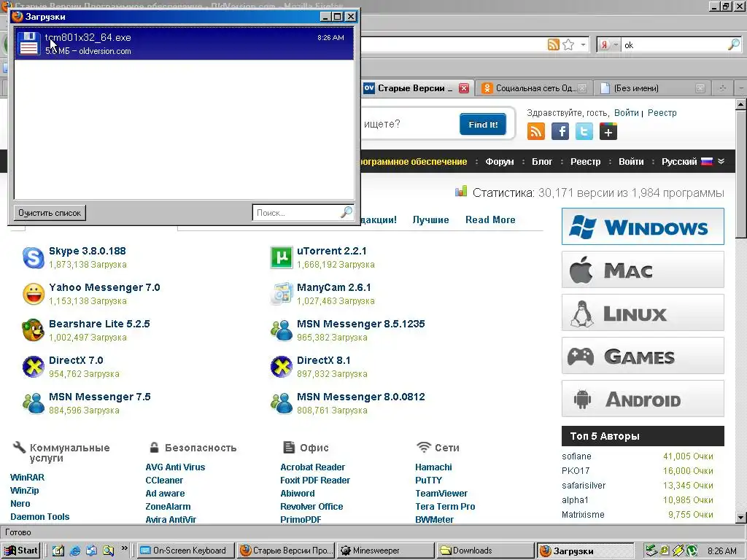Click the search magnifier in Downloads window
The height and width of the screenshot is (560, 747).
pyautogui.click(x=347, y=212)
